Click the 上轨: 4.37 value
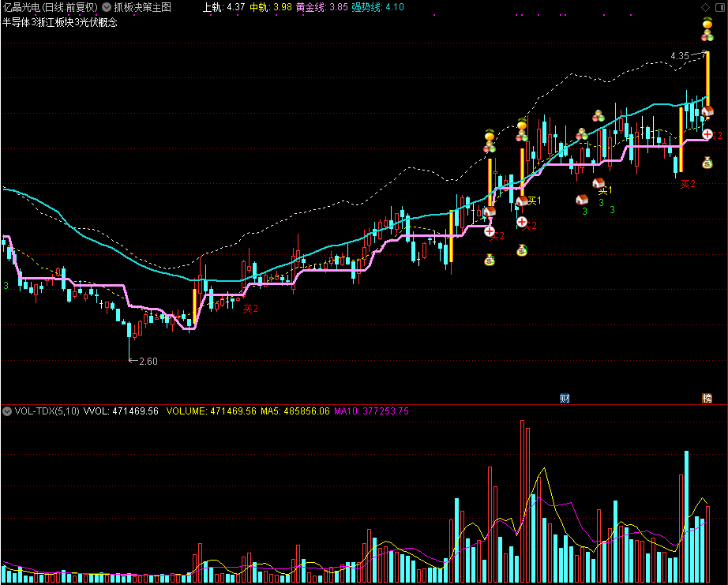The image size is (728, 585). click(223, 7)
